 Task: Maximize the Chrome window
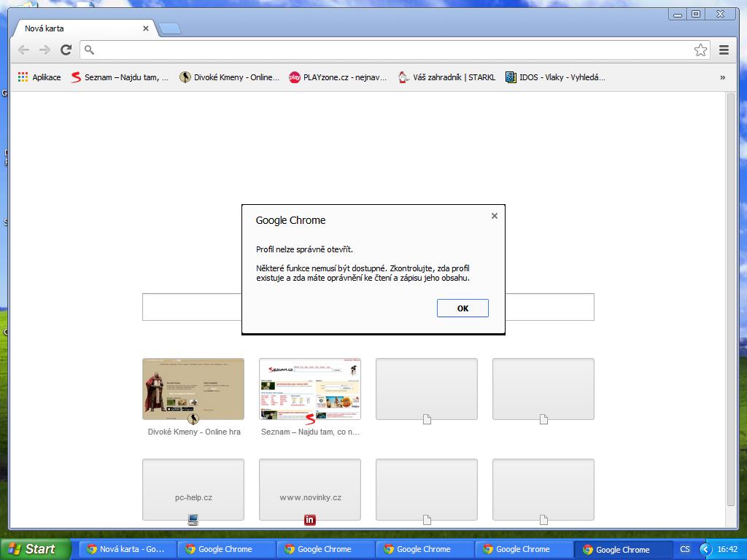coord(696,15)
